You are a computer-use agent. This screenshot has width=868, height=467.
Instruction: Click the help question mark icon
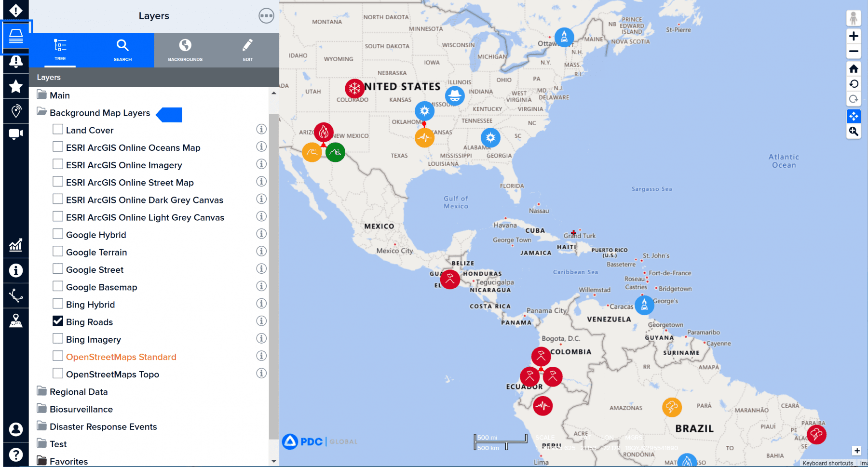[x=16, y=454]
